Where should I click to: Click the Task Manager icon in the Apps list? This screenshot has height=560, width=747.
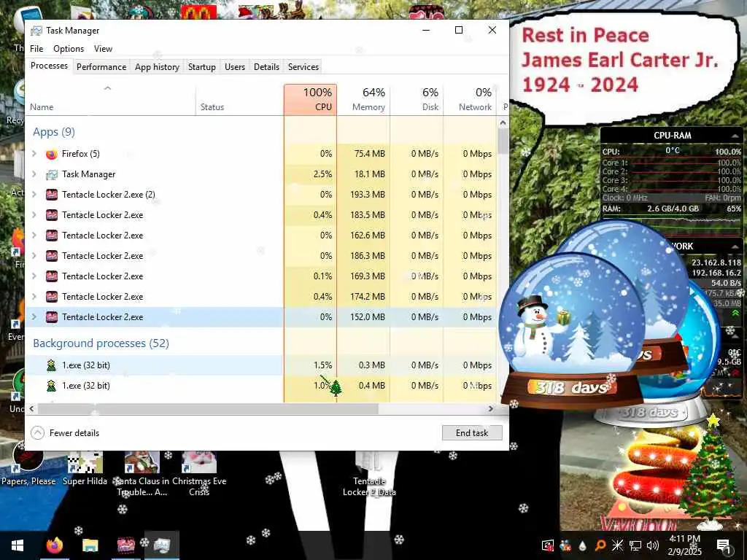52,174
